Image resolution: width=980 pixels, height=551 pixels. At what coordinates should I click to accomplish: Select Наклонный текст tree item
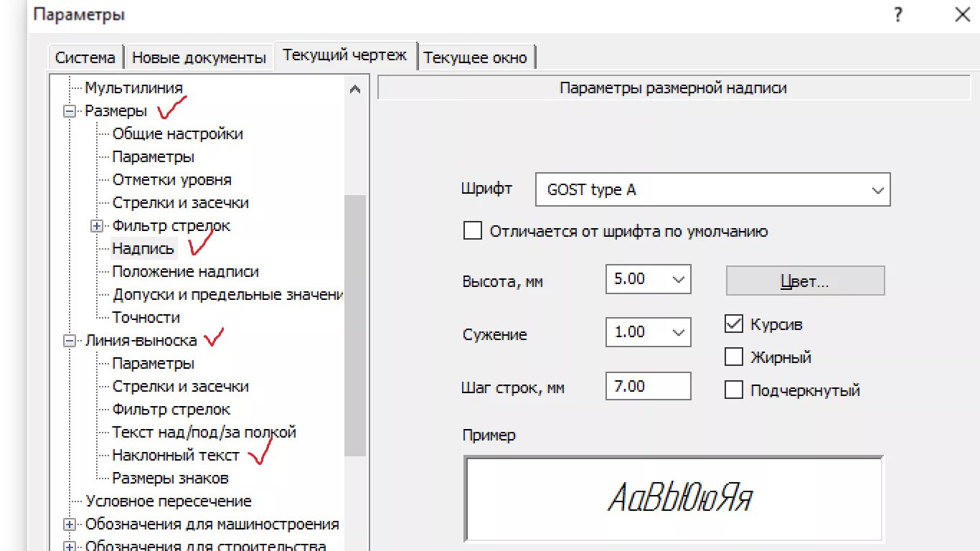(176, 456)
